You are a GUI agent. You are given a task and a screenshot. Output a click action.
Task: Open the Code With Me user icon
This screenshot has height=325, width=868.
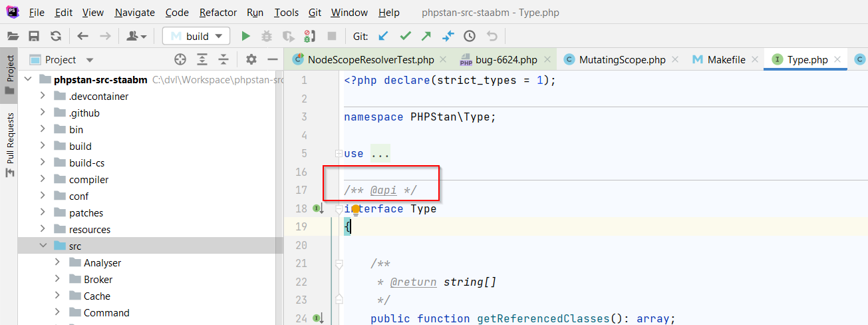coord(136,36)
